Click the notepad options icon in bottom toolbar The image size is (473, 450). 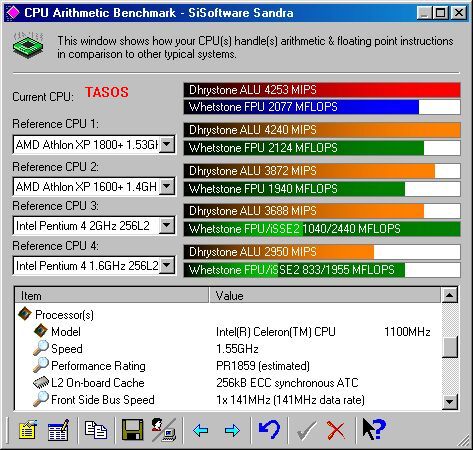[28, 430]
